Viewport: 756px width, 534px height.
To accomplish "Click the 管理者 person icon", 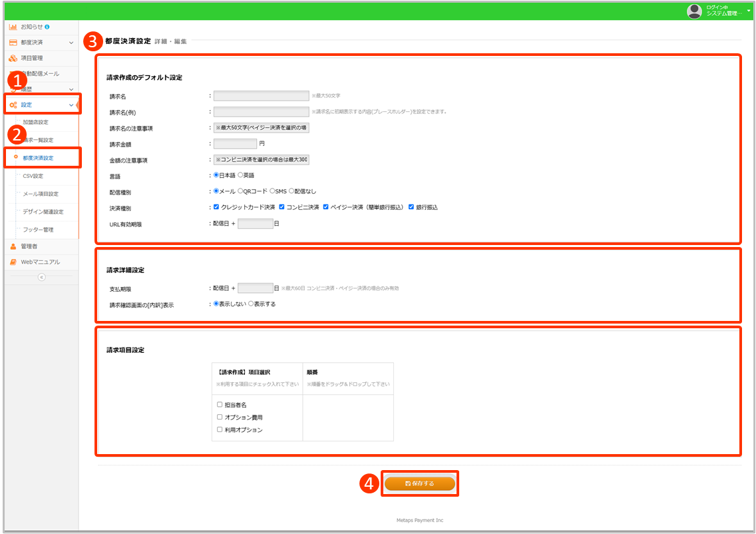I will click(13, 246).
